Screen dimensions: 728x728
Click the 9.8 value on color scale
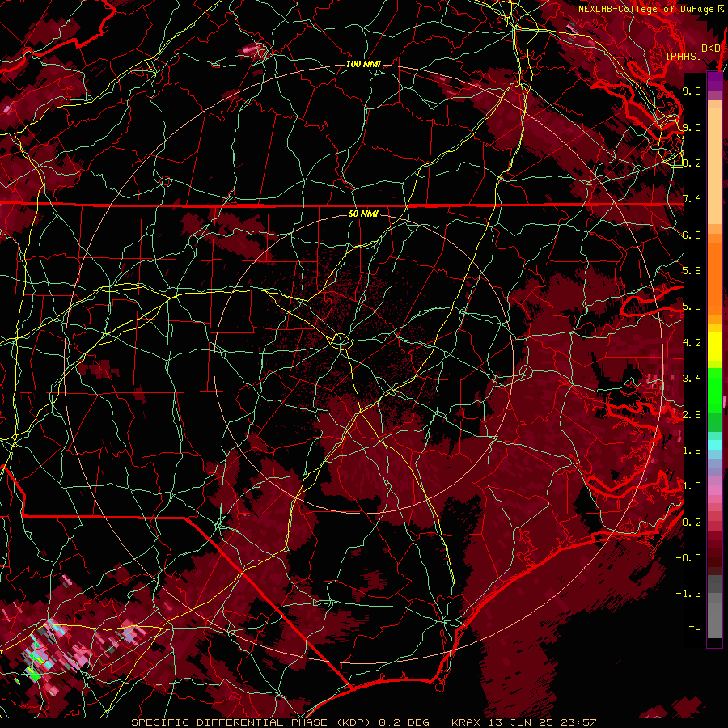click(692, 91)
